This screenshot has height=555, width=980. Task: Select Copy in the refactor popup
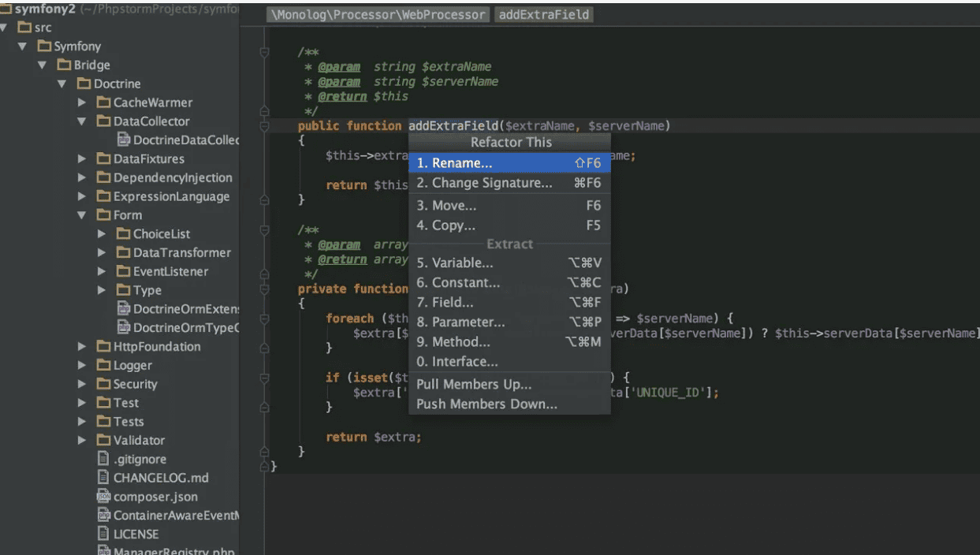pos(509,225)
